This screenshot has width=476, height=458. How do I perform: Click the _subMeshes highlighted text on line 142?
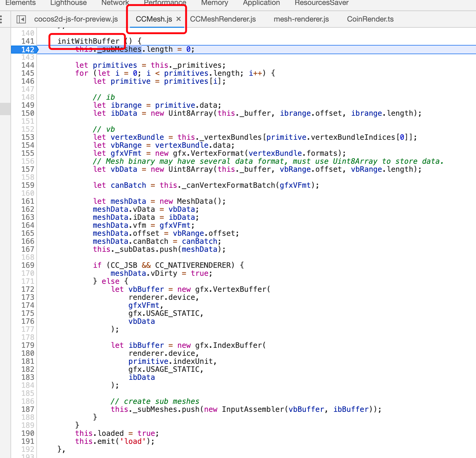click(119, 49)
